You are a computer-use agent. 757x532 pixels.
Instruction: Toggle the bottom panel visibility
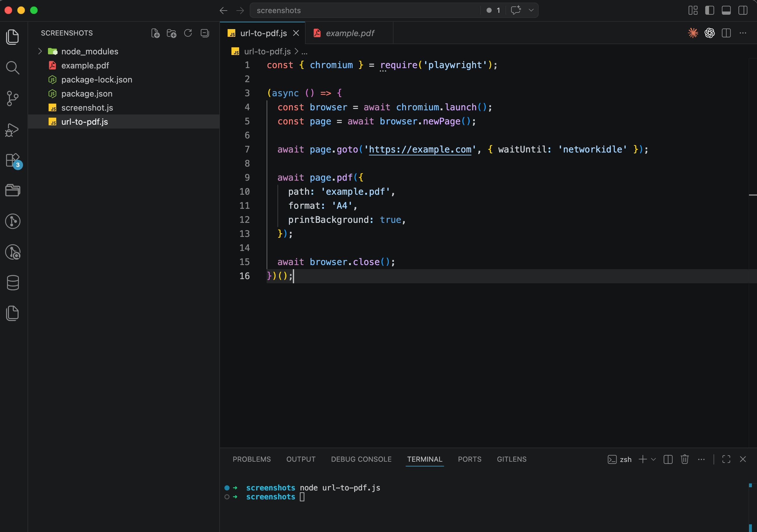[x=726, y=10]
